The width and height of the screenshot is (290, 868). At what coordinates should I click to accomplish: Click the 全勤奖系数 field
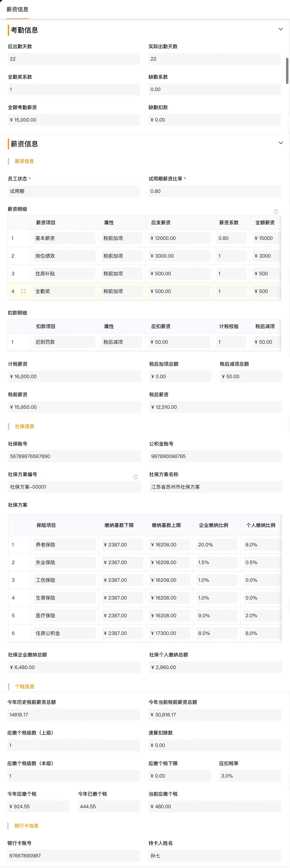click(x=74, y=89)
